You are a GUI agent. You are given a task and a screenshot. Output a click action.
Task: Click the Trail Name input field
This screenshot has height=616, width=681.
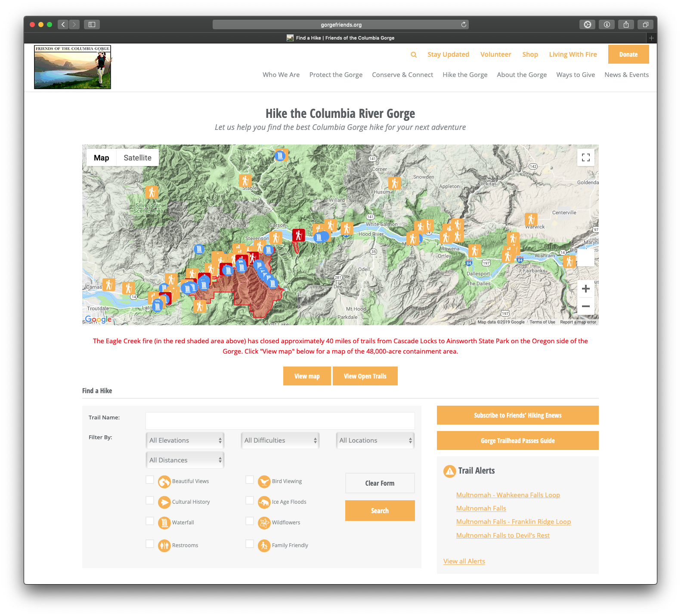pyautogui.click(x=280, y=421)
